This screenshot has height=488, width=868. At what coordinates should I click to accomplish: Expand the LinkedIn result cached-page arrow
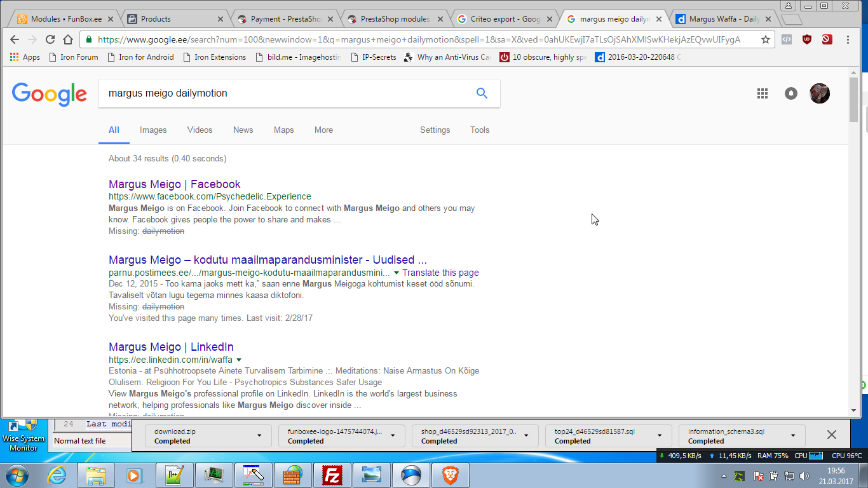pos(239,360)
